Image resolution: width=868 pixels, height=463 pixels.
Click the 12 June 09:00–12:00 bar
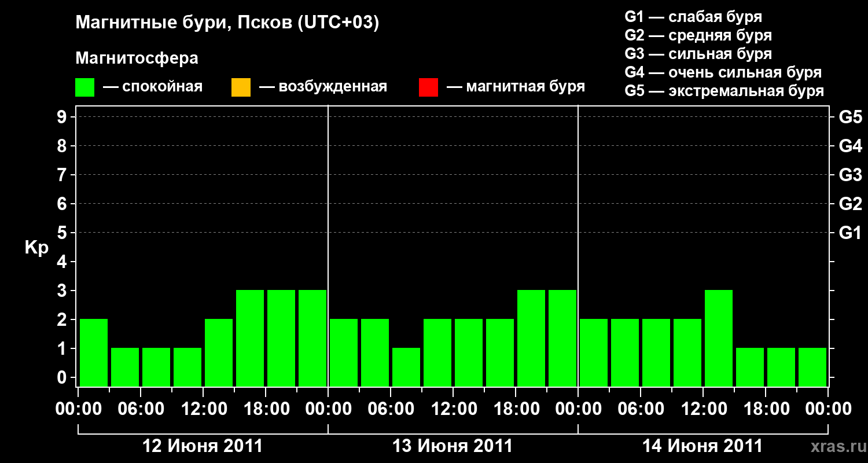coord(187,367)
